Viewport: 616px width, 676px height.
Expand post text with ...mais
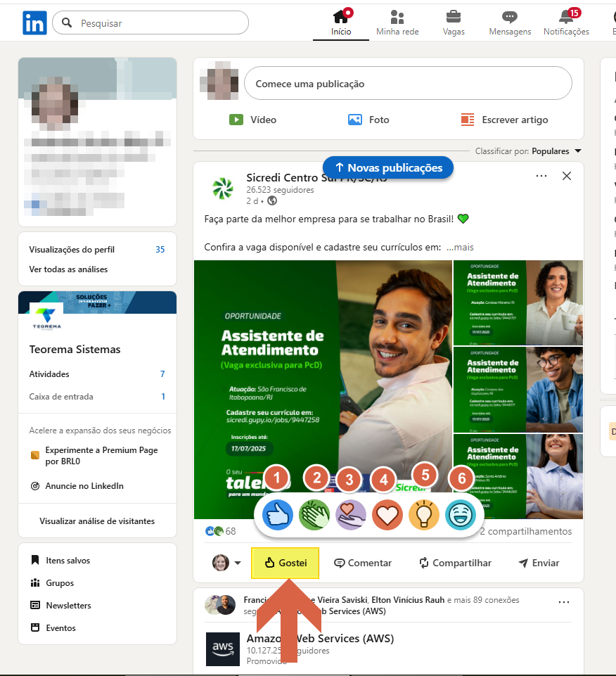tap(460, 248)
